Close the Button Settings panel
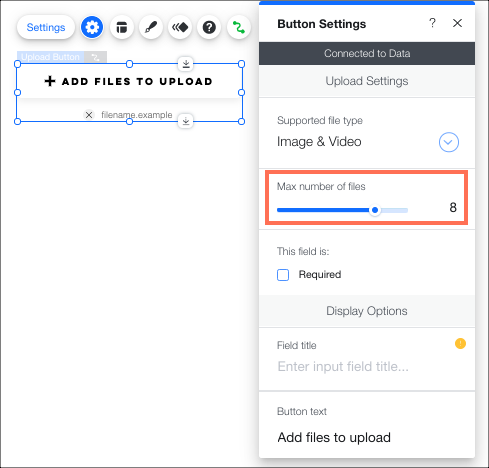The width and height of the screenshot is (489, 468). click(457, 23)
